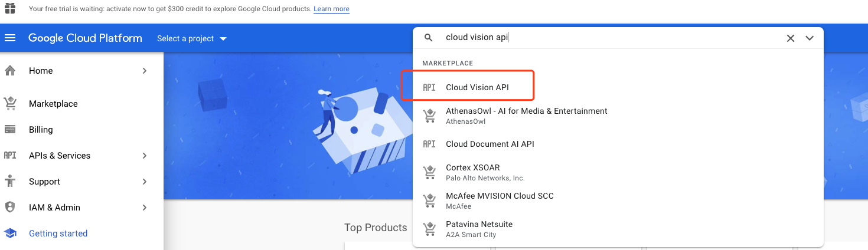Image resolution: width=868 pixels, height=250 pixels.
Task: Click the Palo Alto Networks, Inc. vendor text
Action: point(485,178)
